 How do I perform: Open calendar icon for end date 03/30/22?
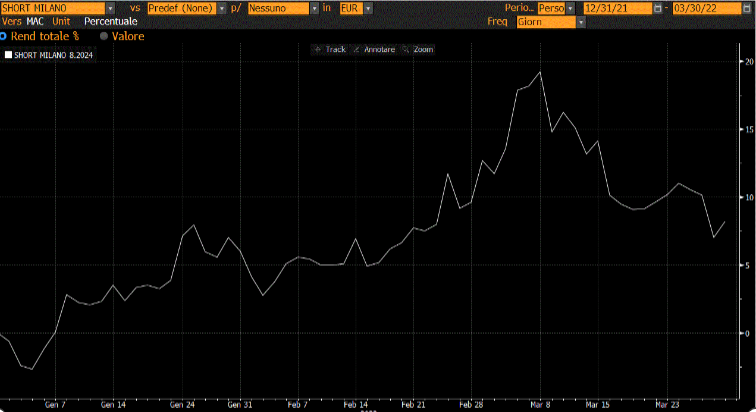coord(743,8)
